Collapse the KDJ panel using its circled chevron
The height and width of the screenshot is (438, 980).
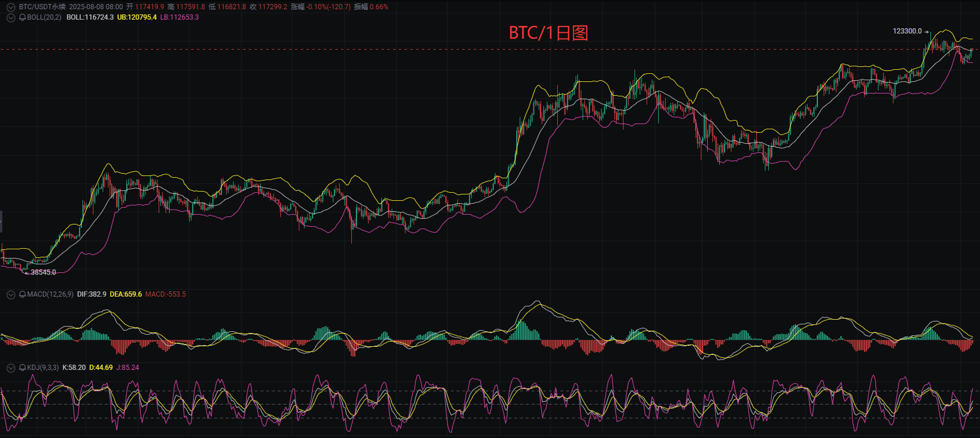point(10,368)
